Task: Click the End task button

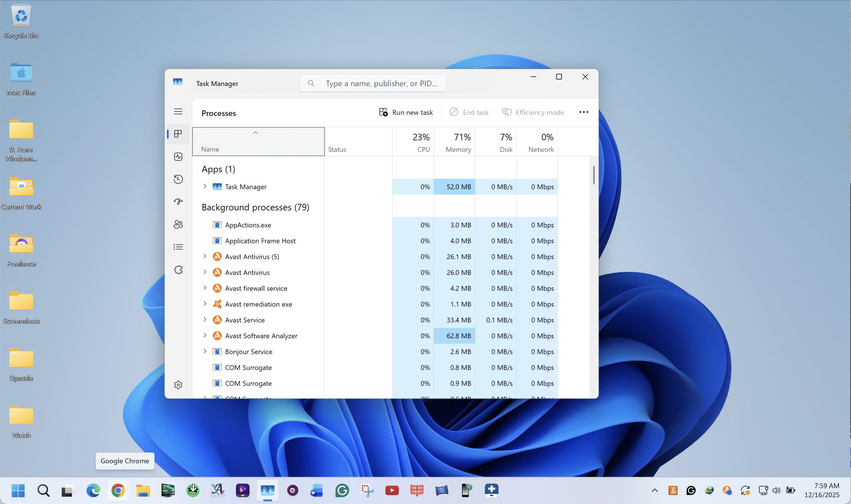Action: 469,112
